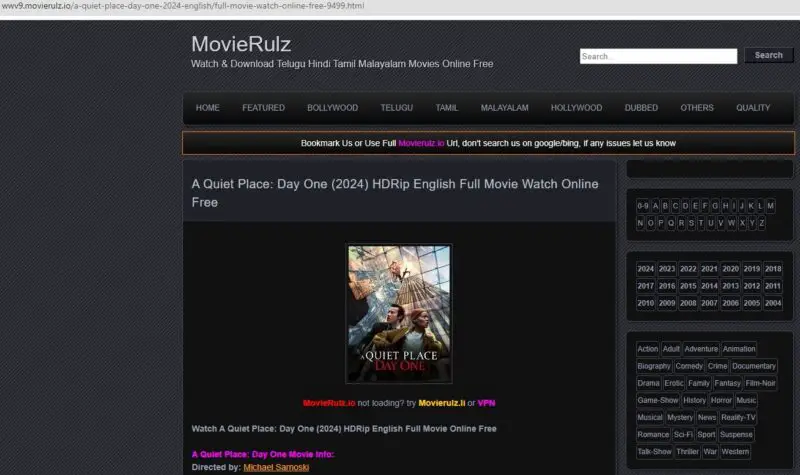Go to BOLLYWOOD movies section
This screenshot has width=800, height=475.
coord(332,108)
